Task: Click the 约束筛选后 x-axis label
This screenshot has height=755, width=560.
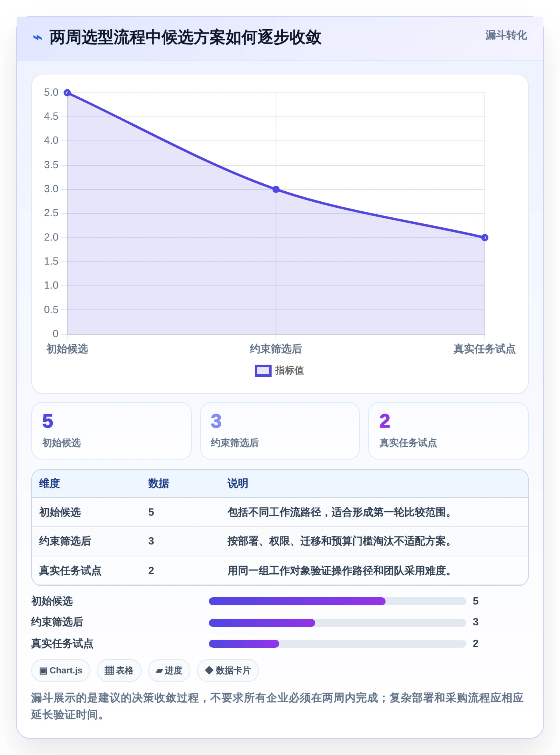Action: [276, 349]
